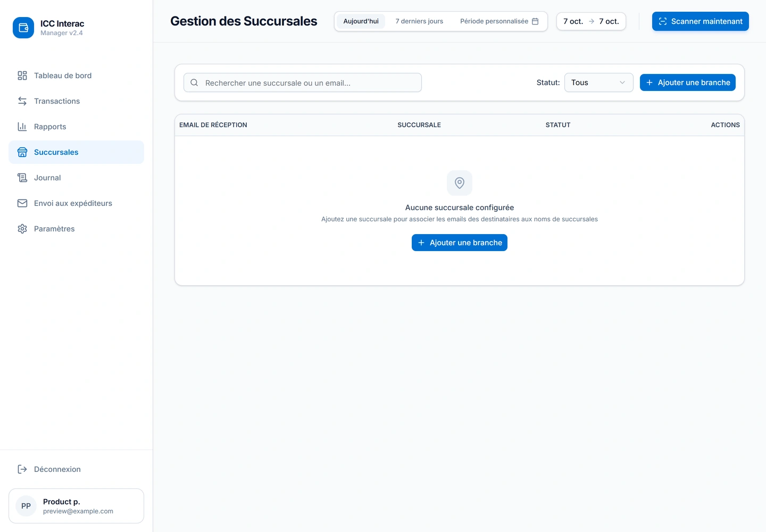766x532 pixels.
Task: Focus the Rechercher une succursale search field
Action: pyautogui.click(x=303, y=82)
